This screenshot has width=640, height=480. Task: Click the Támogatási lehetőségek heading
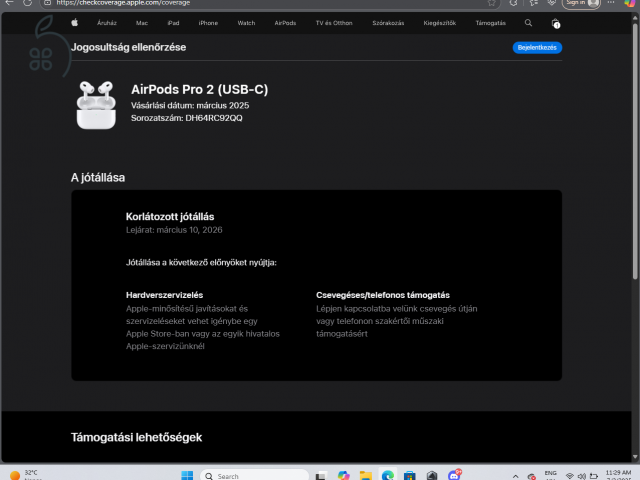[136, 438]
